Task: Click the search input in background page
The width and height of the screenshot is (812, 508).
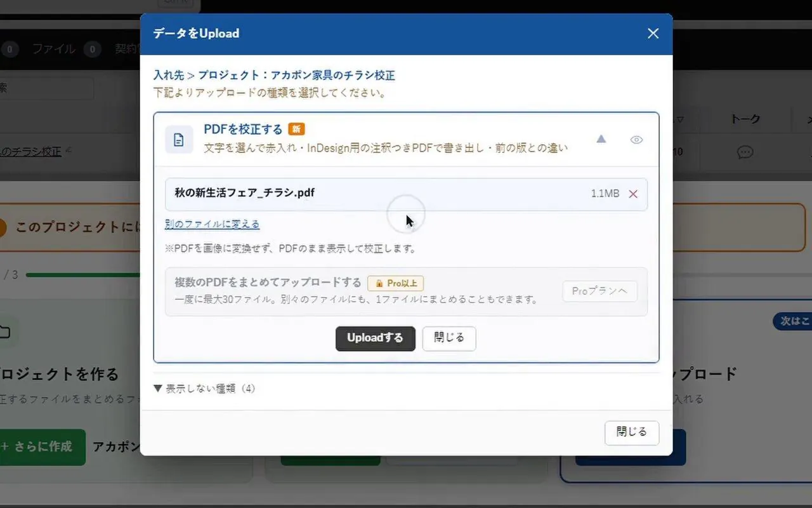Action: point(46,88)
